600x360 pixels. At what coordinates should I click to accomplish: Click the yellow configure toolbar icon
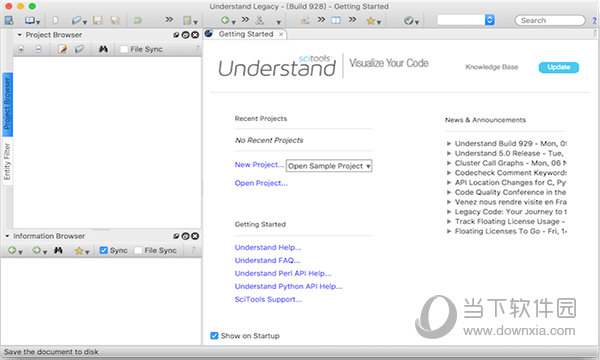[x=187, y=20]
